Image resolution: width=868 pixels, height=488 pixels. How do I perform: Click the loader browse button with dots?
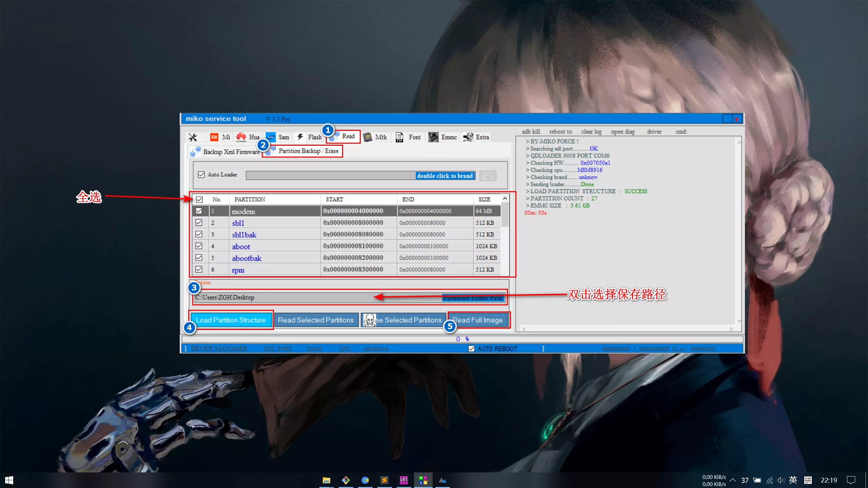488,176
